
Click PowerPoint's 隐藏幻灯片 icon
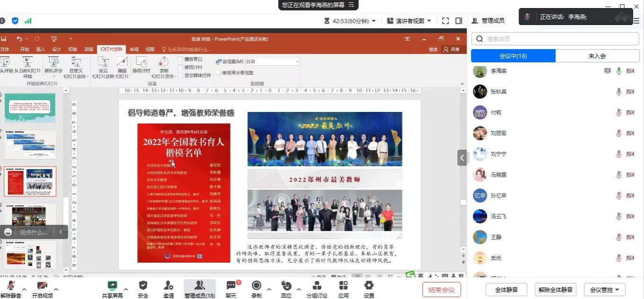pos(122,62)
